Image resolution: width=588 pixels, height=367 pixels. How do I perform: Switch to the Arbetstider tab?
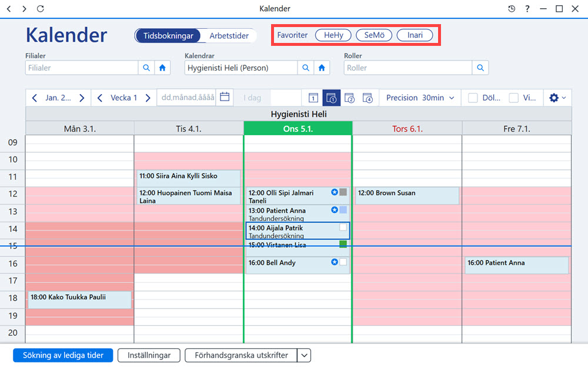click(229, 36)
